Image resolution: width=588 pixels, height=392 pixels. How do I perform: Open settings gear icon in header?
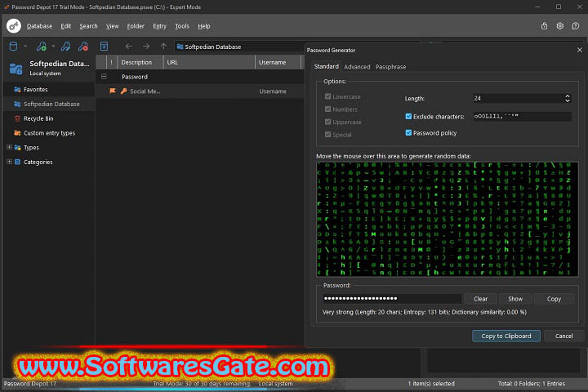[x=560, y=26]
